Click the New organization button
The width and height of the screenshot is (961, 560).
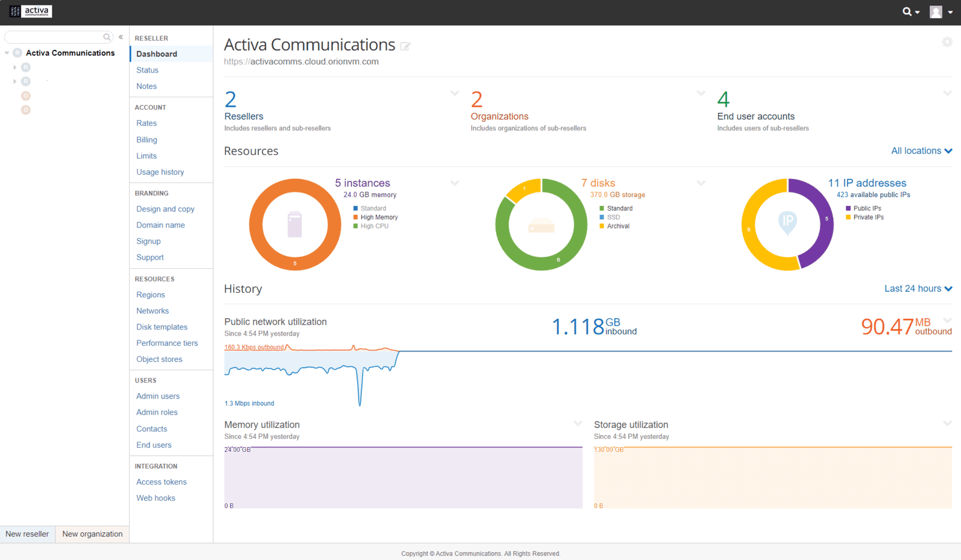[92, 534]
